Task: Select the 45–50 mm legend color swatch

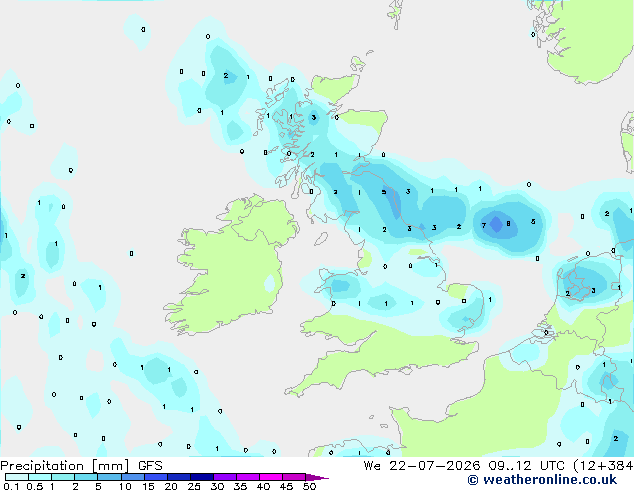Action: pos(294,477)
